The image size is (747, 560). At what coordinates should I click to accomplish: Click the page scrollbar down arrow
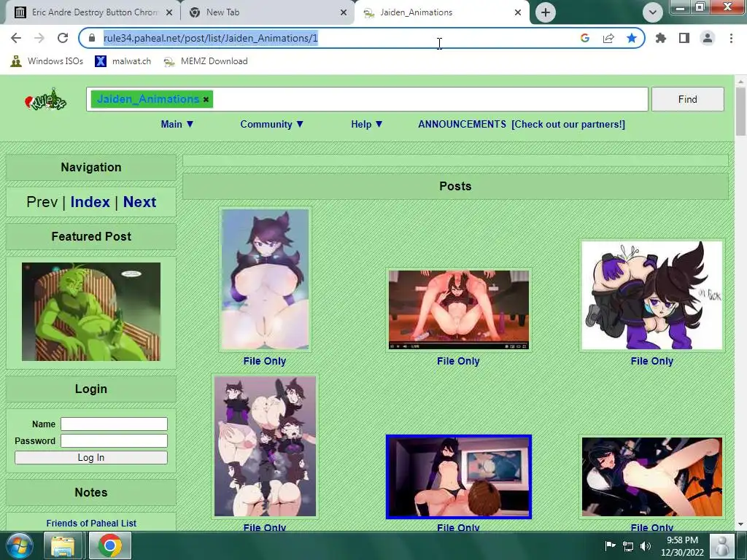(740, 525)
